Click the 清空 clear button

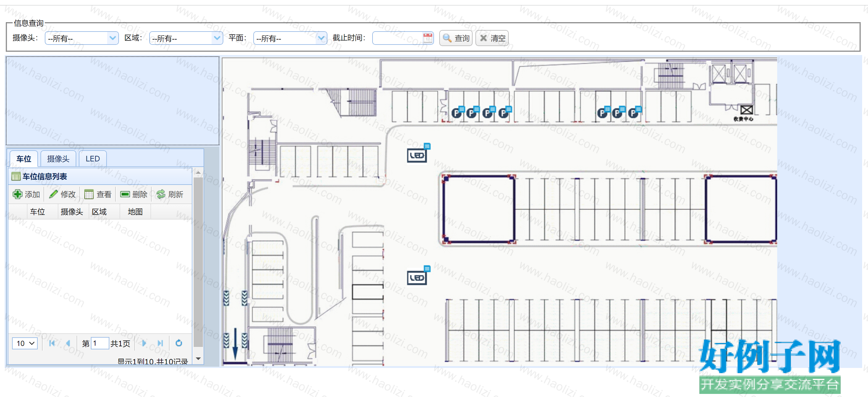[492, 38]
